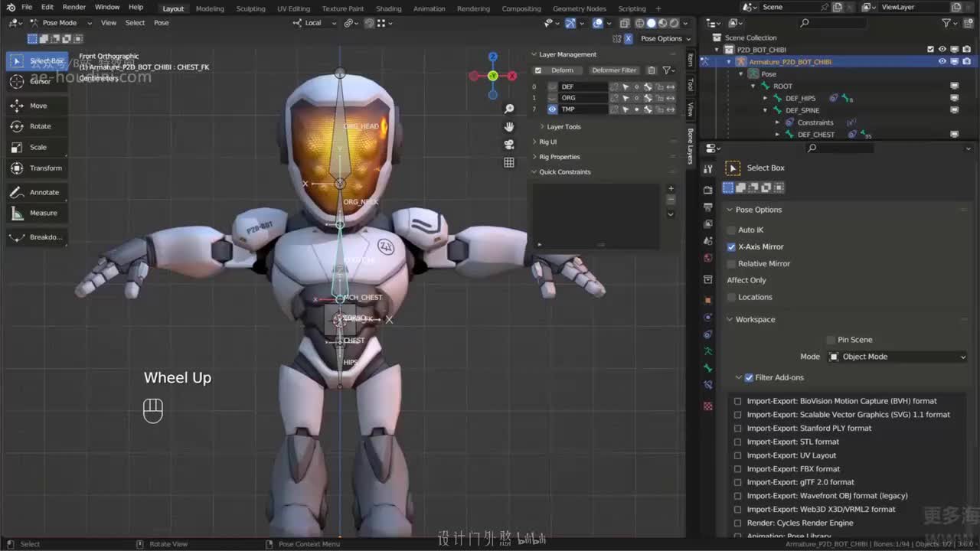Viewport: 980px width, 551px height.
Task: Select the Cursor tool
Action: [39, 81]
